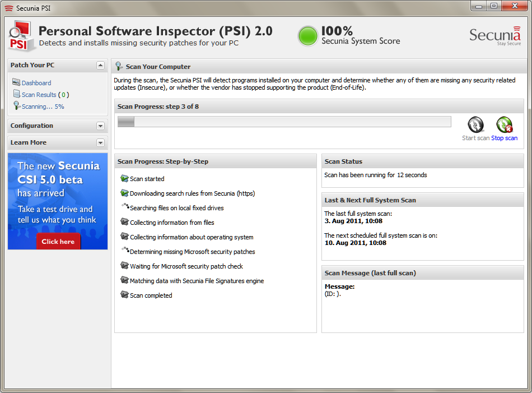Screen dimensions: 532x393
Task: Click the Scan completed step icon
Action: tap(124, 294)
